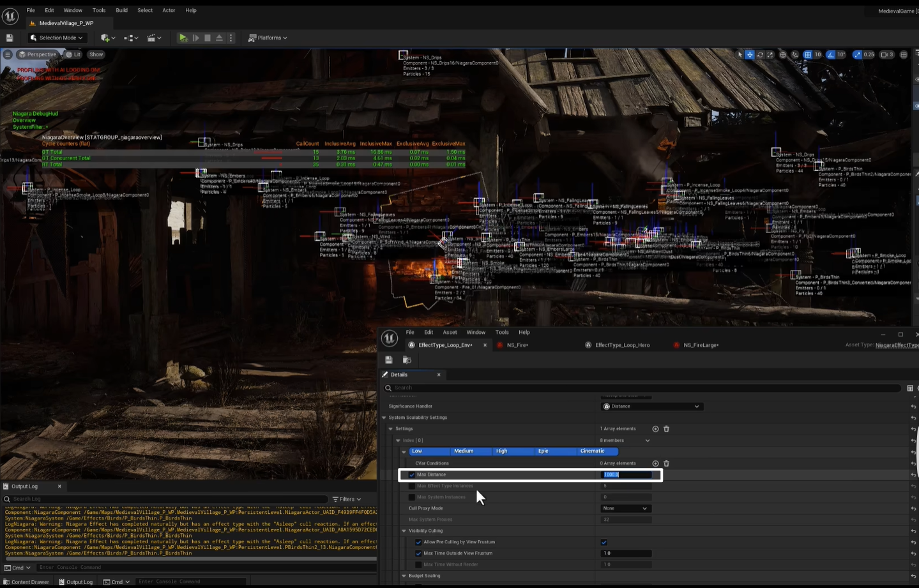Toggle grid snapping in the viewport toolbar
The height and width of the screenshot is (588, 919).
point(808,55)
